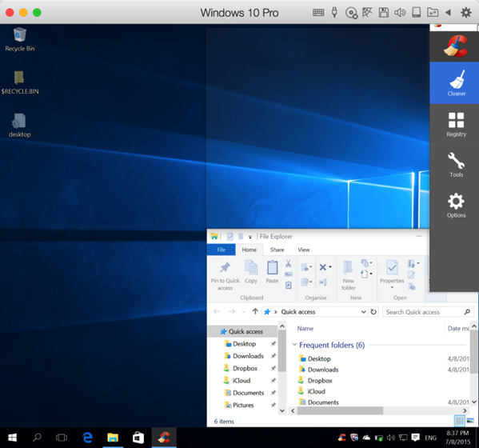This screenshot has height=448, width=479.
Task: Open the Properties dropdown arrow
Action: pyautogui.click(x=392, y=287)
